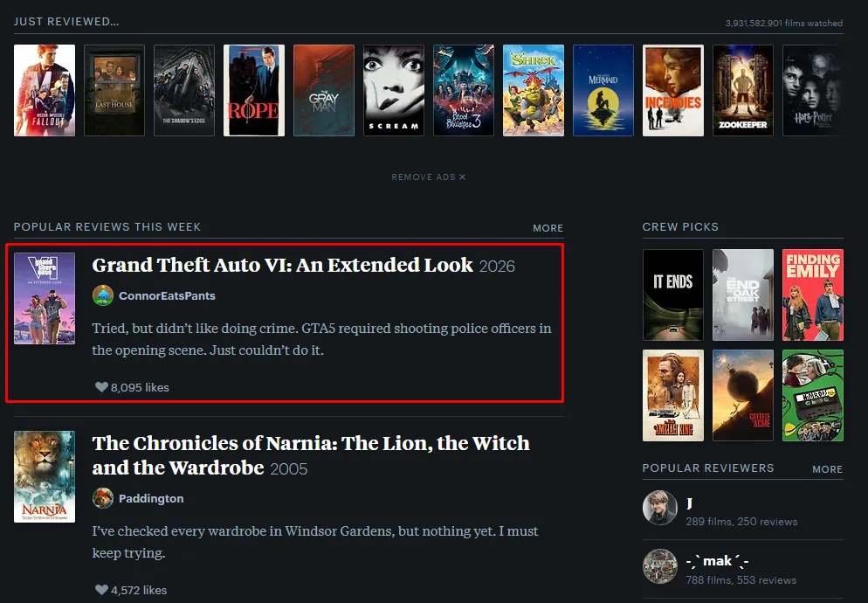Open reviewer mak's name

(718, 561)
